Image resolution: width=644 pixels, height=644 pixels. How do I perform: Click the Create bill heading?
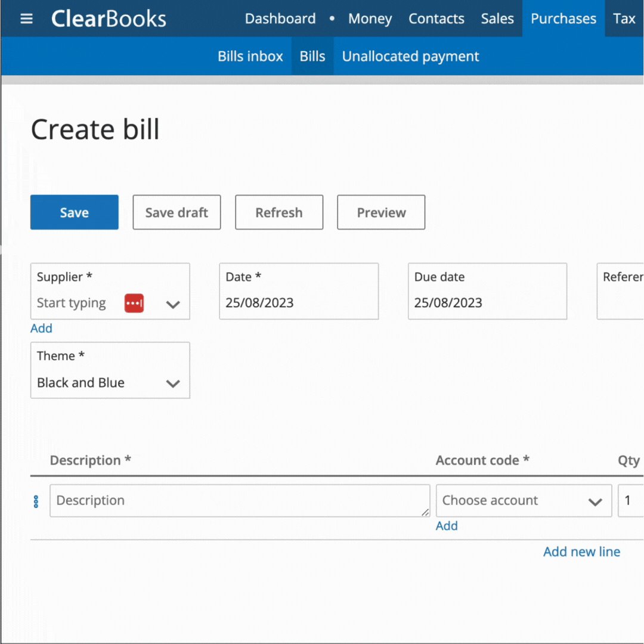[x=95, y=129]
